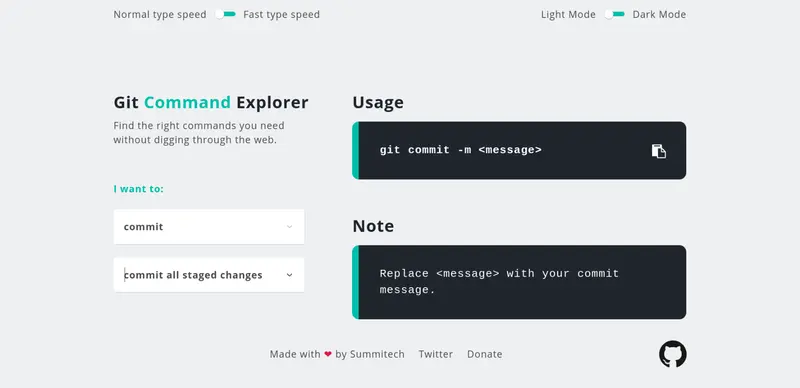The height and width of the screenshot is (388, 800).
Task: Click the 'git commit -m <message>' usage text
Action: point(460,150)
